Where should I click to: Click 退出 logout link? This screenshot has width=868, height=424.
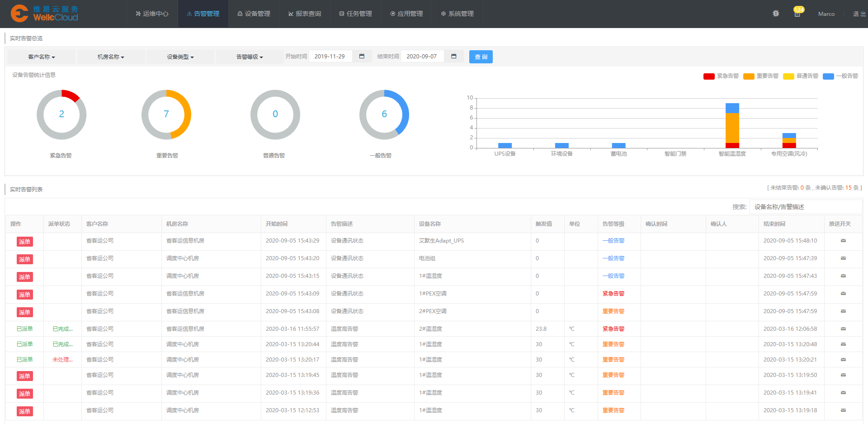click(x=859, y=14)
